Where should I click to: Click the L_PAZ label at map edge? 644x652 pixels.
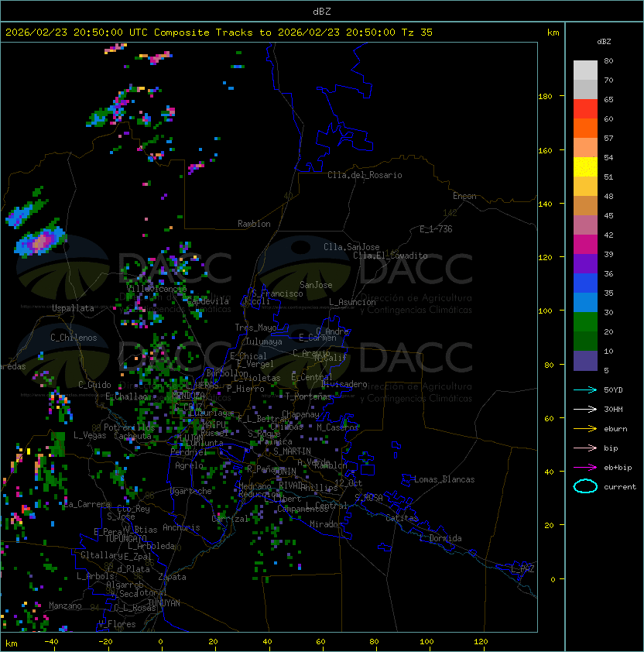[522, 569]
